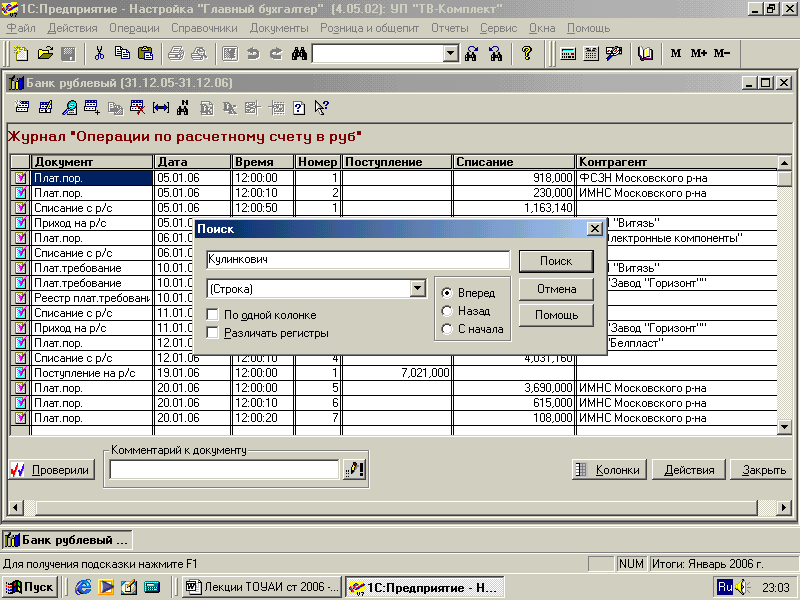
Task: Open the Документы menu
Action: tap(279, 28)
